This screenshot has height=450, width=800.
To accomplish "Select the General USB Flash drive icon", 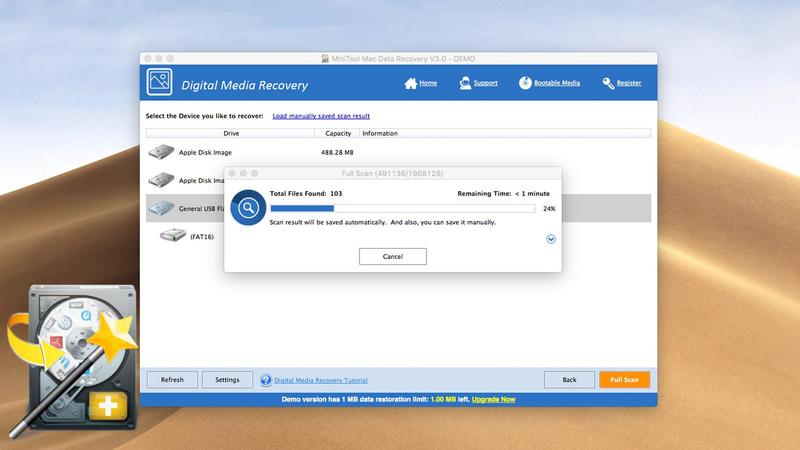I will tap(161, 208).
